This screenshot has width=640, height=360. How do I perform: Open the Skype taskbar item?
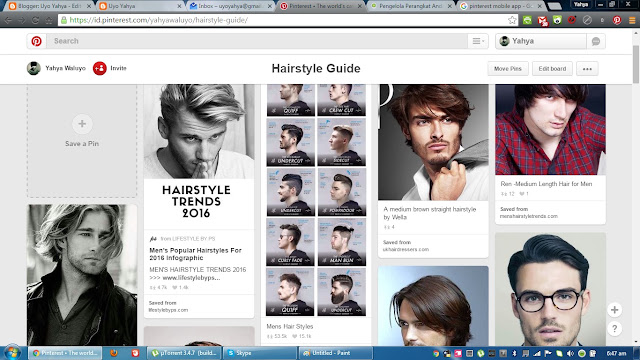click(x=260, y=353)
